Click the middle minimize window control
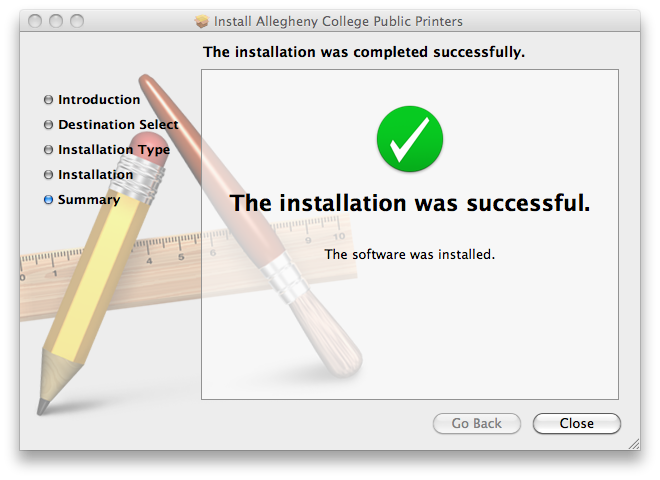The image size is (660, 480). (x=56, y=21)
